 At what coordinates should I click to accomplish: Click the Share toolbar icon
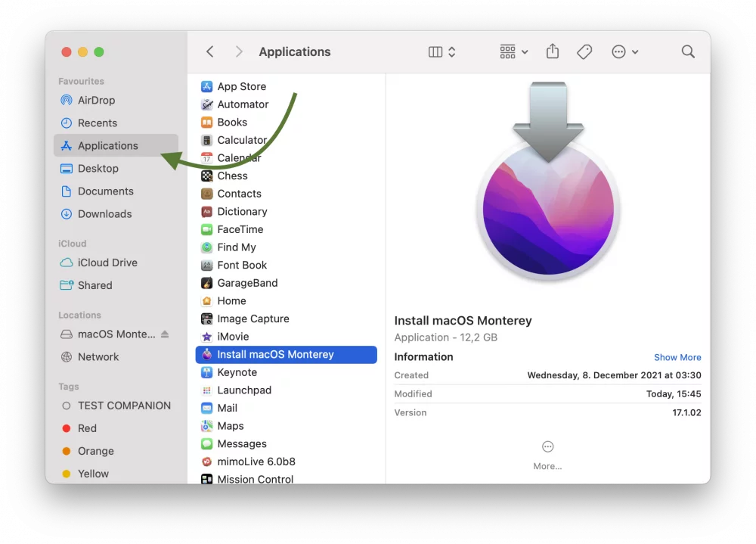(x=553, y=51)
